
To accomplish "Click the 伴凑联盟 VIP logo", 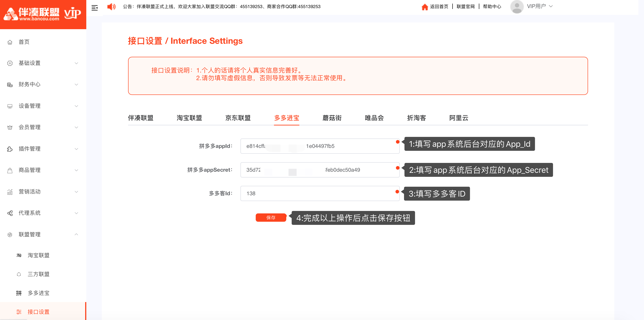I will tap(42, 14).
